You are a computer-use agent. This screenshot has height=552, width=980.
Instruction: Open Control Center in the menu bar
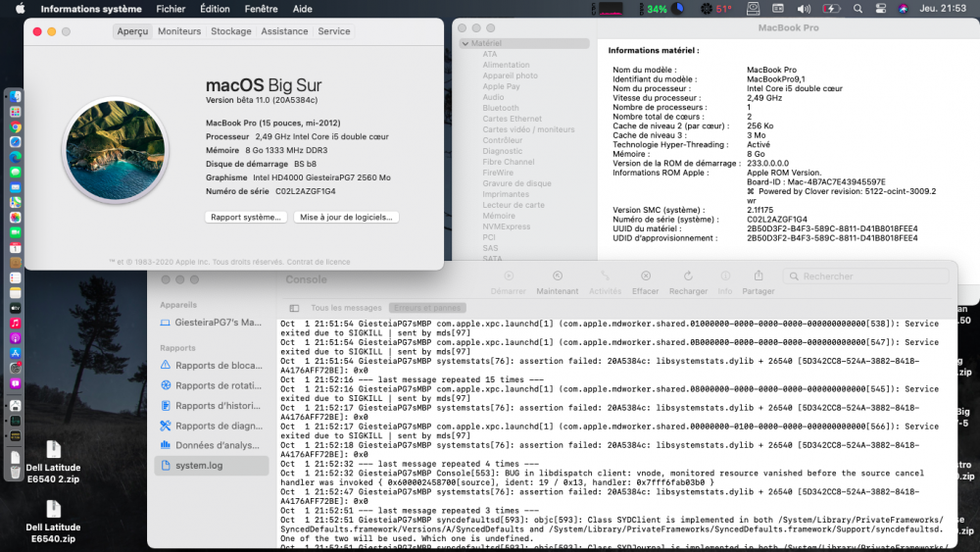pos(881,9)
